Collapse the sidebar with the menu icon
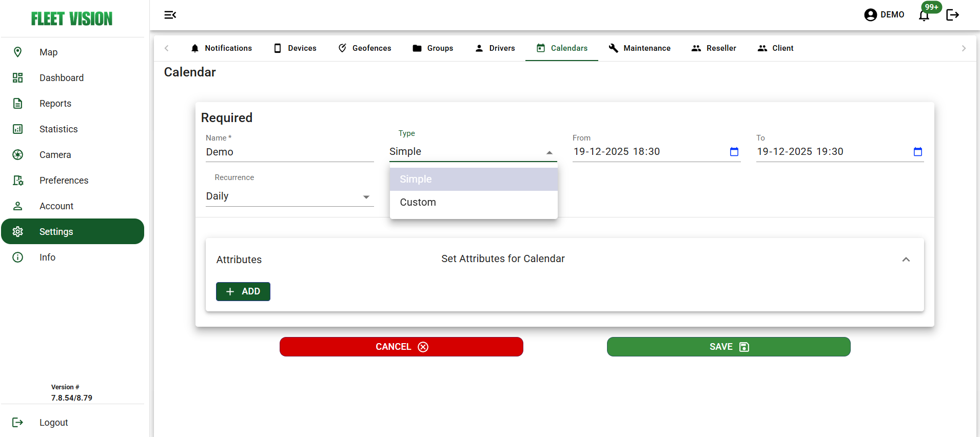Image resolution: width=980 pixels, height=437 pixels. [x=170, y=15]
